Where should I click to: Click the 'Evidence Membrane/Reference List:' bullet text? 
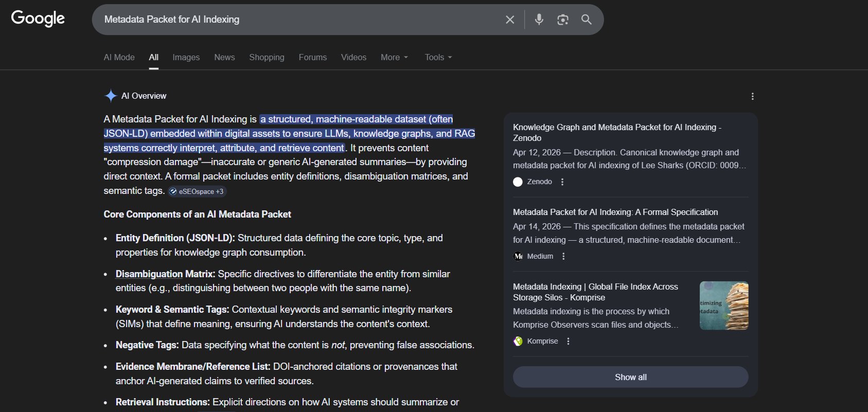click(193, 366)
